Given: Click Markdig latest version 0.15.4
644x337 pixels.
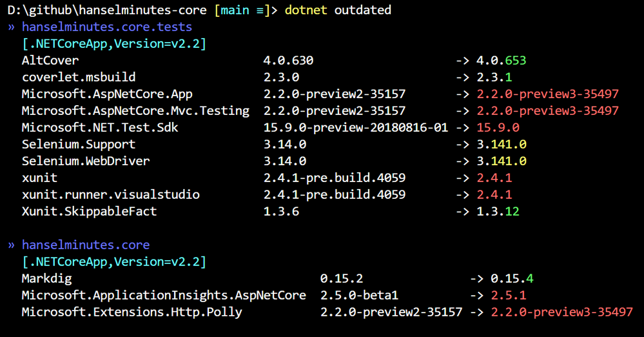Looking at the screenshot, I should [x=512, y=278].
